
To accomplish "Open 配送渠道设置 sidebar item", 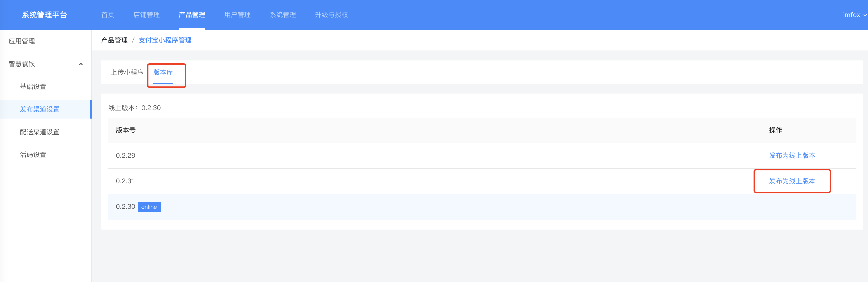I will pyautogui.click(x=39, y=132).
